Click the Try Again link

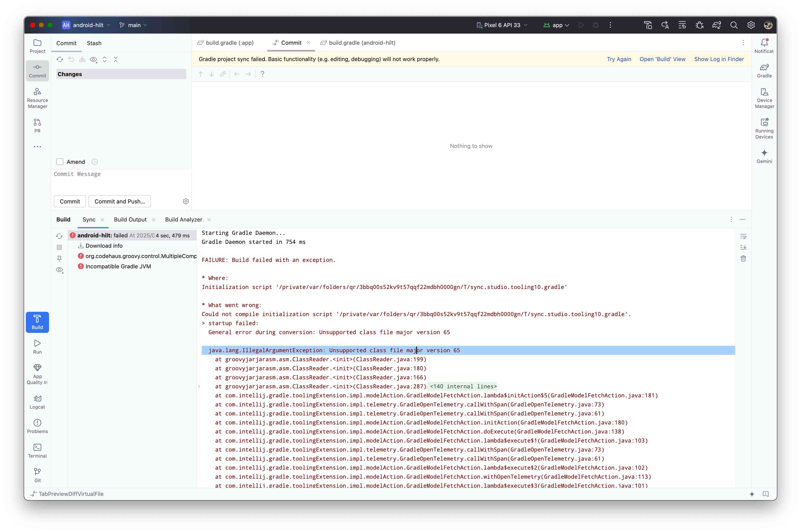pyautogui.click(x=619, y=59)
